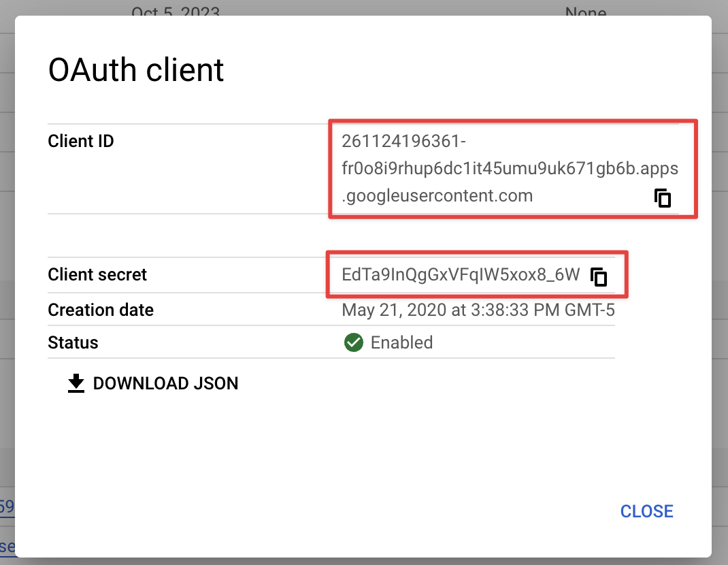
Task: Open the background link ending in "59"
Action: coord(6,506)
